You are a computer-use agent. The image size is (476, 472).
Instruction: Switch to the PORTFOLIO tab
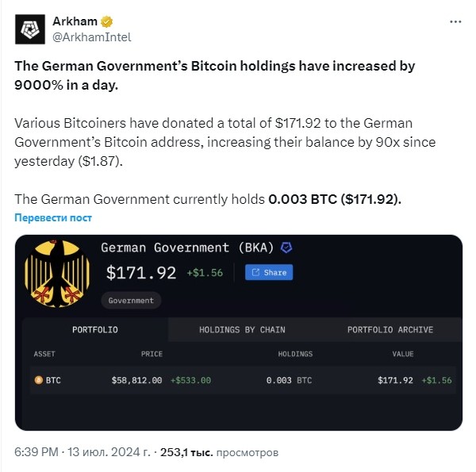click(95, 330)
